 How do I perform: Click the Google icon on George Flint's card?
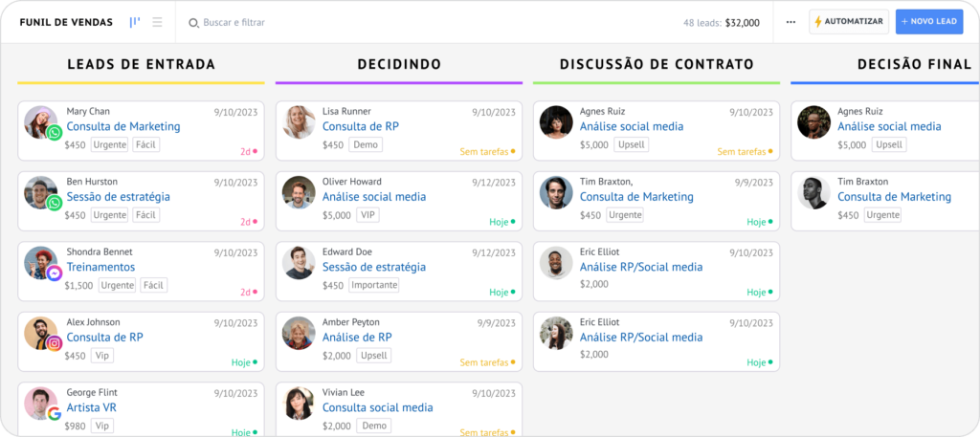click(x=55, y=413)
